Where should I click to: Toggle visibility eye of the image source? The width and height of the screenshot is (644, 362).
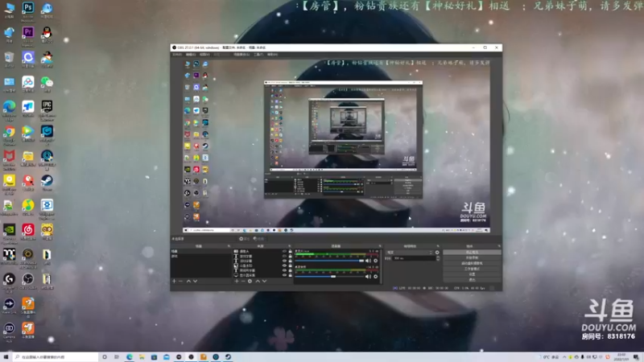284,266
